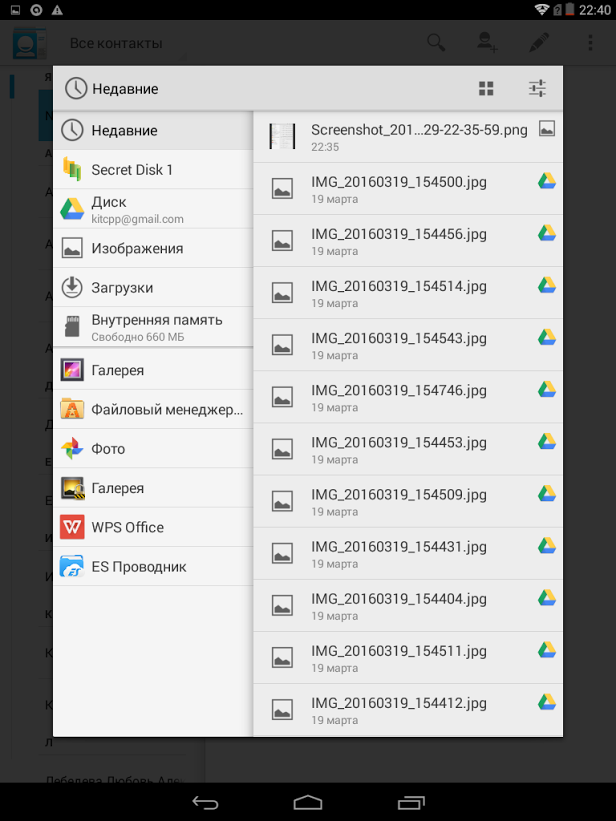Tap the locked Галерея app icon

point(72,488)
